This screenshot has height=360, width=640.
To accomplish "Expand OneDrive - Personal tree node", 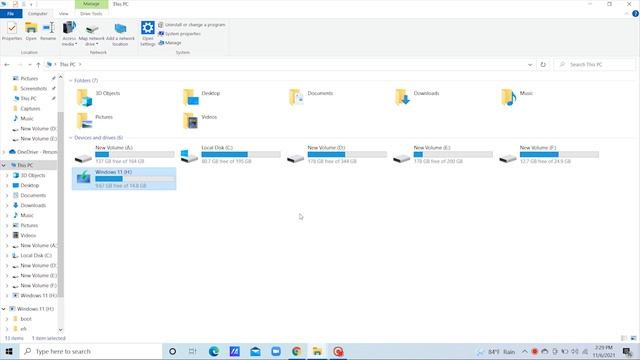I will (4, 152).
